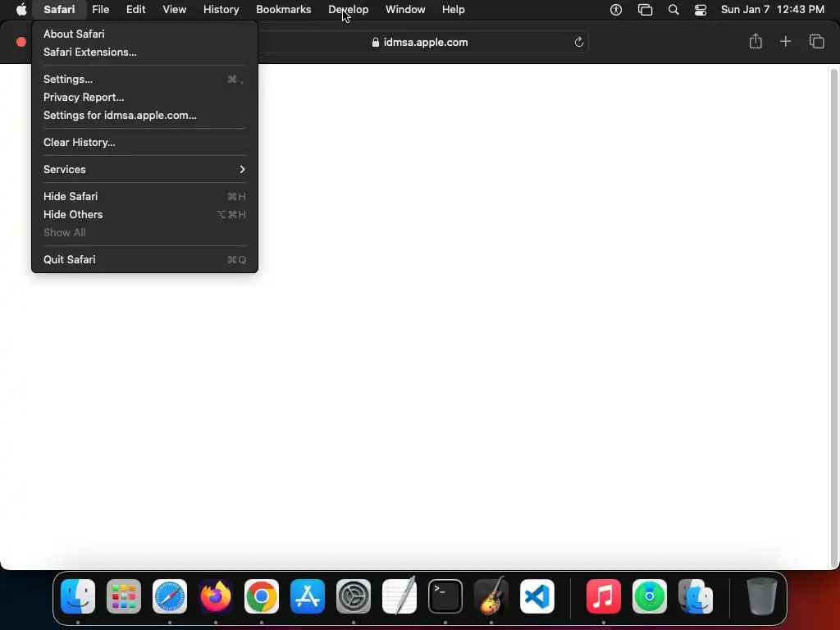Click the idmsa.apple.com address field

click(421, 43)
